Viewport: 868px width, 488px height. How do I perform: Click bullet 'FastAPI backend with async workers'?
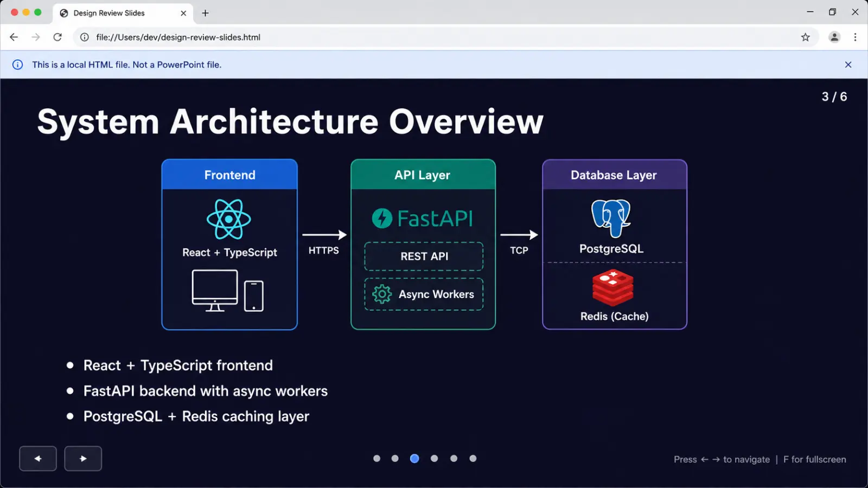pyautogui.click(x=206, y=391)
